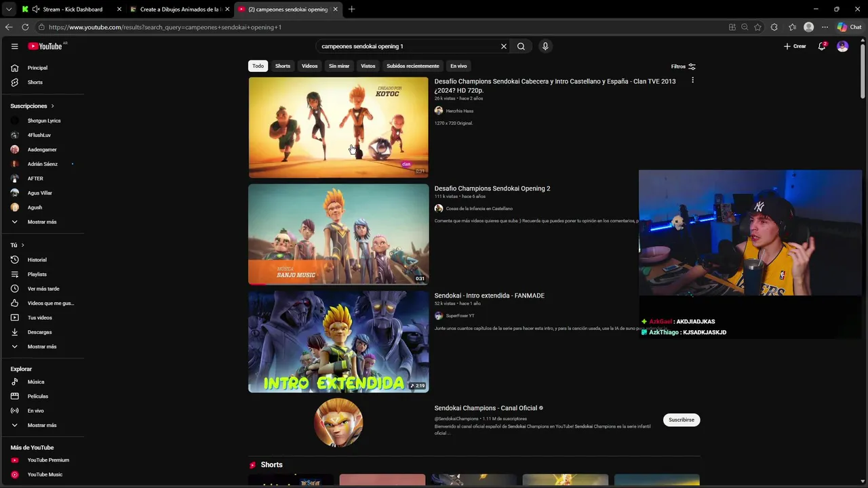
Task: Open the YouTube hamburger guide menu
Action: click(14, 46)
